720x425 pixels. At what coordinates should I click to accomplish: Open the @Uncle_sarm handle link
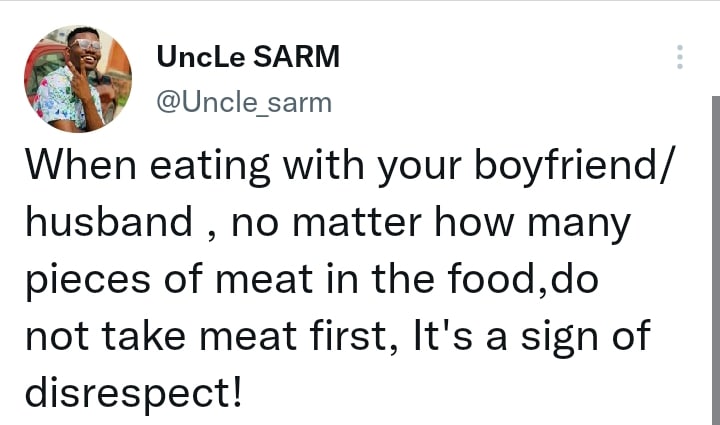(244, 102)
